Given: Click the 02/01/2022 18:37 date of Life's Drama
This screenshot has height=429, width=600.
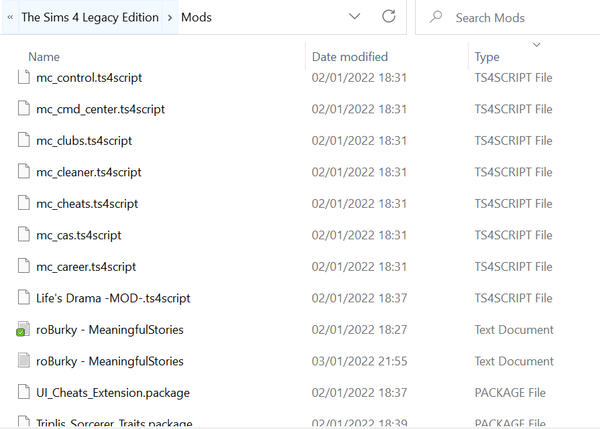Looking at the screenshot, I should click(x=359, y=298).
